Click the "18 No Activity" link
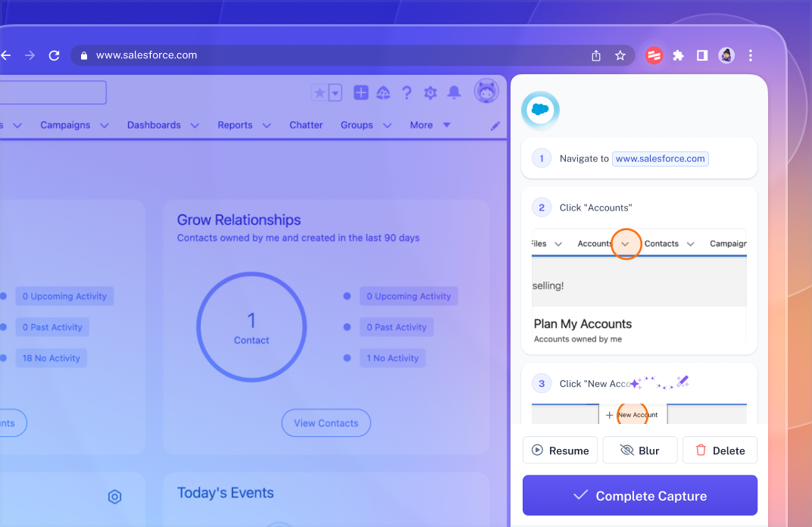812x527 pixels. (52, 358)
